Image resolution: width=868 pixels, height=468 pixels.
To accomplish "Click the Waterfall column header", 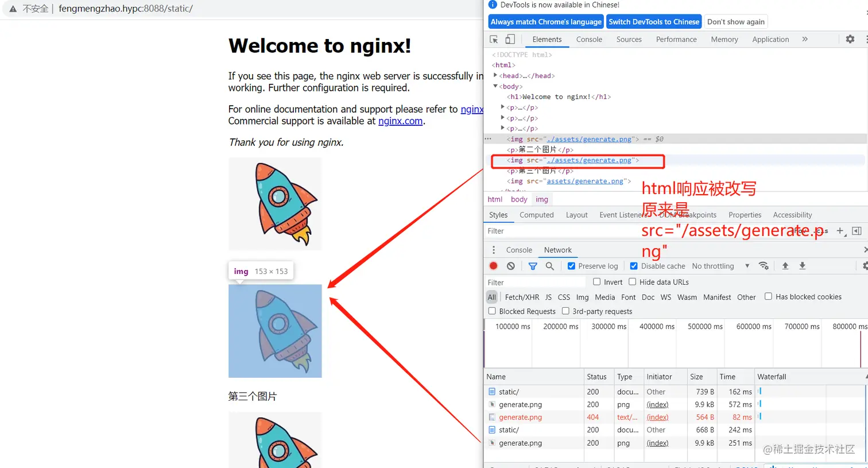I will (809, 377).
